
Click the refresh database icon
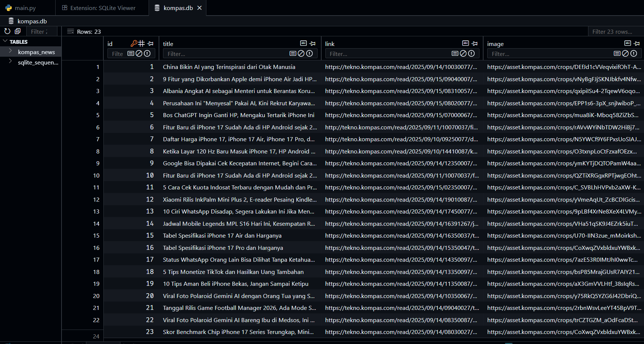pyautogui.click(x=7, y=32)
